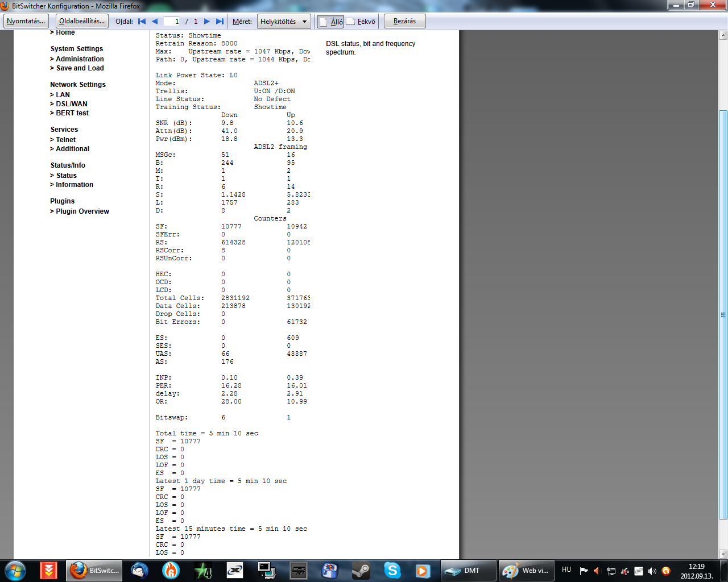Open the blue floppy disk taskbar icon

click(x=329, y=570)
